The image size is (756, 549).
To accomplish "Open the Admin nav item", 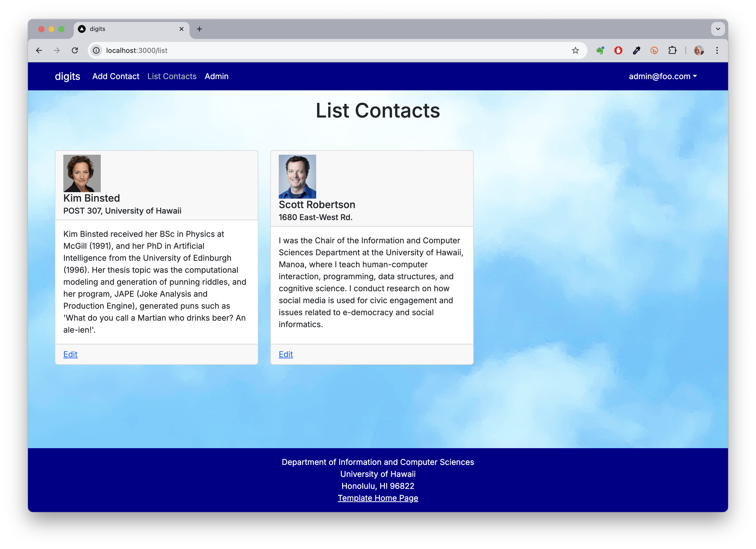I will pos(216,76).
